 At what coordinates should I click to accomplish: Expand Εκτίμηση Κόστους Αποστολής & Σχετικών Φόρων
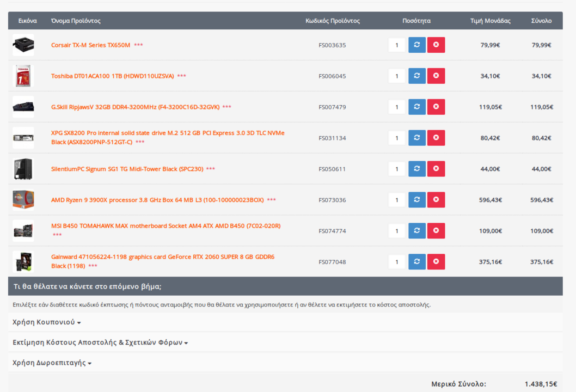click(100, 342)
